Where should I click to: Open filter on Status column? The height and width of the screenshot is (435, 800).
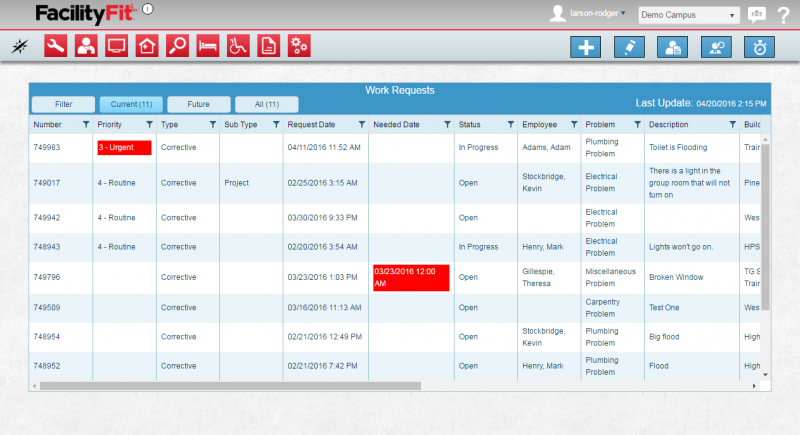point(510,124)
